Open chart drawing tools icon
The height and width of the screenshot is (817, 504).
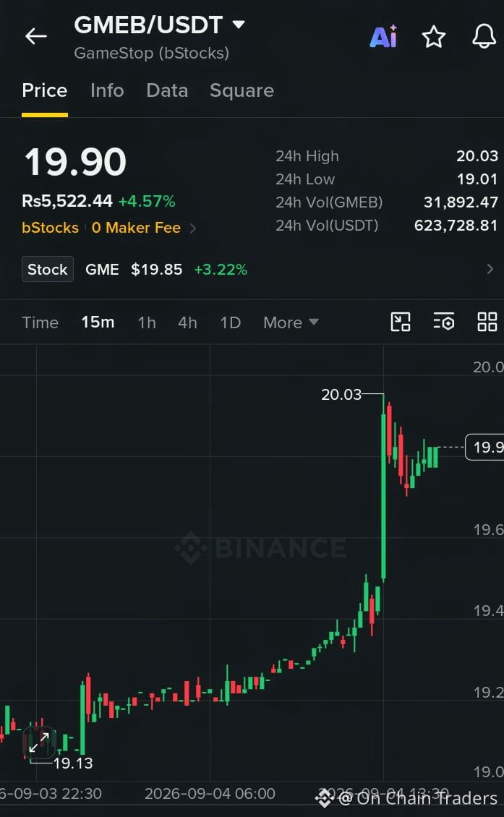401,322
